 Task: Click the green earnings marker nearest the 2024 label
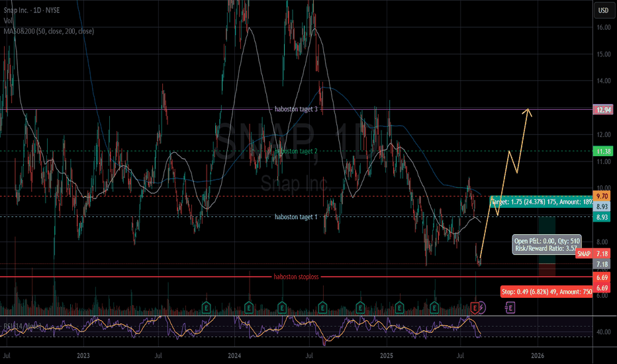248,308
